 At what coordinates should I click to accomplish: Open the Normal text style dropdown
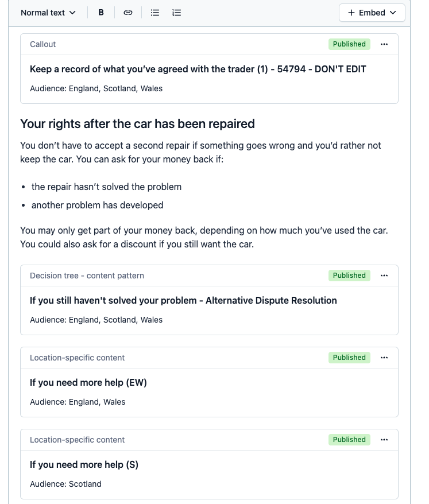point(48,13)
